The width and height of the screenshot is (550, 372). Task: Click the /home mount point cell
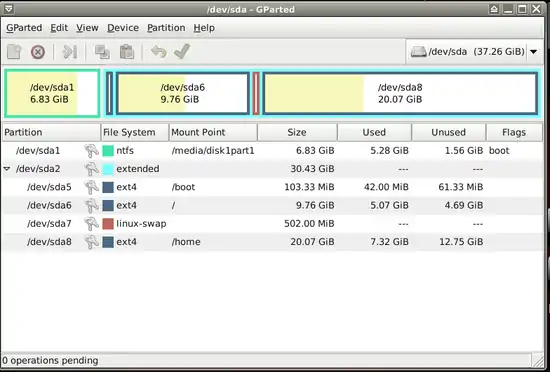186,242
